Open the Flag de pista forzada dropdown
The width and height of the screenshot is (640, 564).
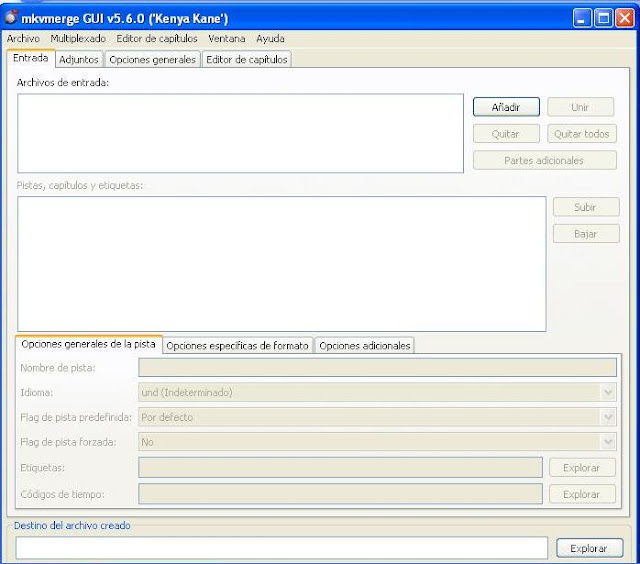point(378,442)
